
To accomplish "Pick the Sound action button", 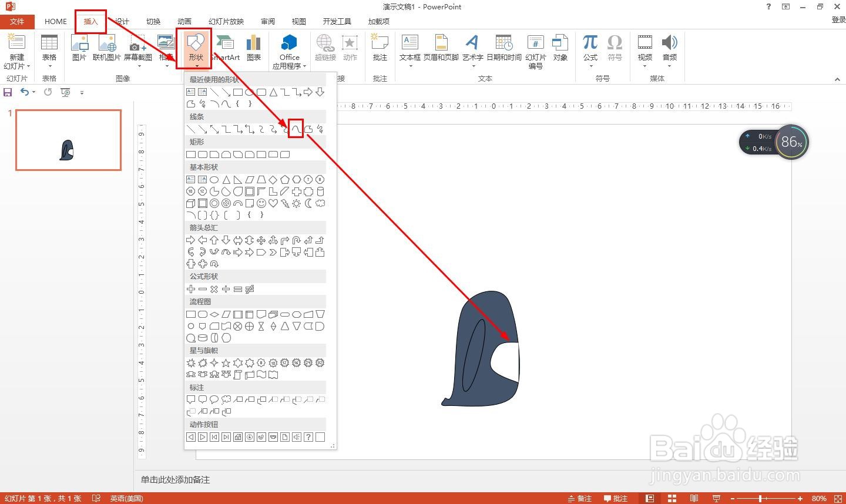I will 297,437.
